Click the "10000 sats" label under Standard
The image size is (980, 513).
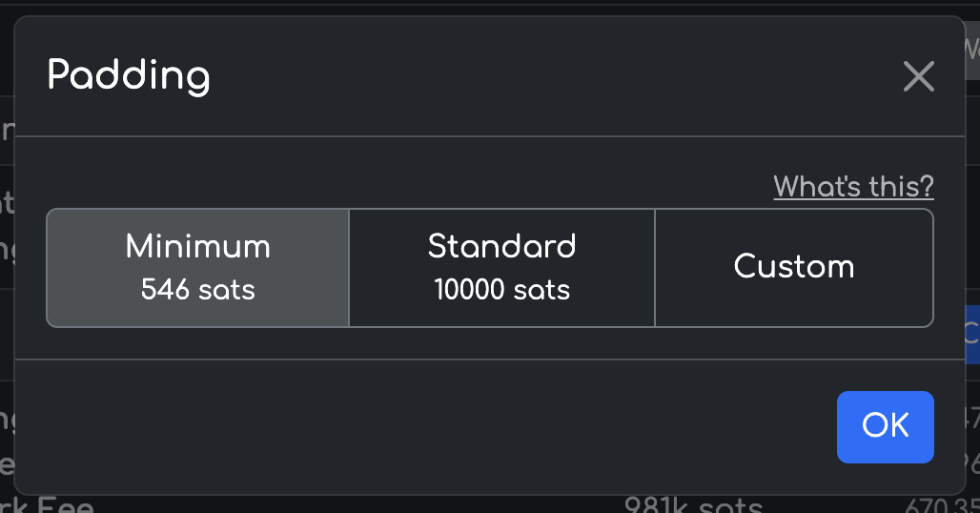coord(501,290)
